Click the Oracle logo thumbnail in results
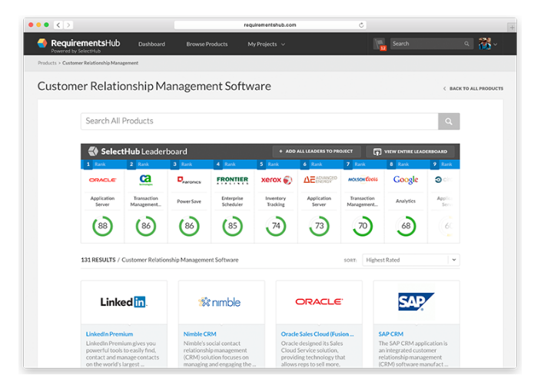Image resolution: width=551 pixels, height=392 pixels. [319, 302]
